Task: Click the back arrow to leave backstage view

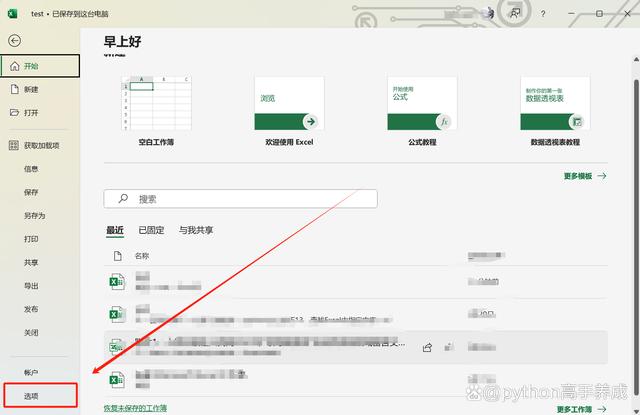Action: click(14, 40)
